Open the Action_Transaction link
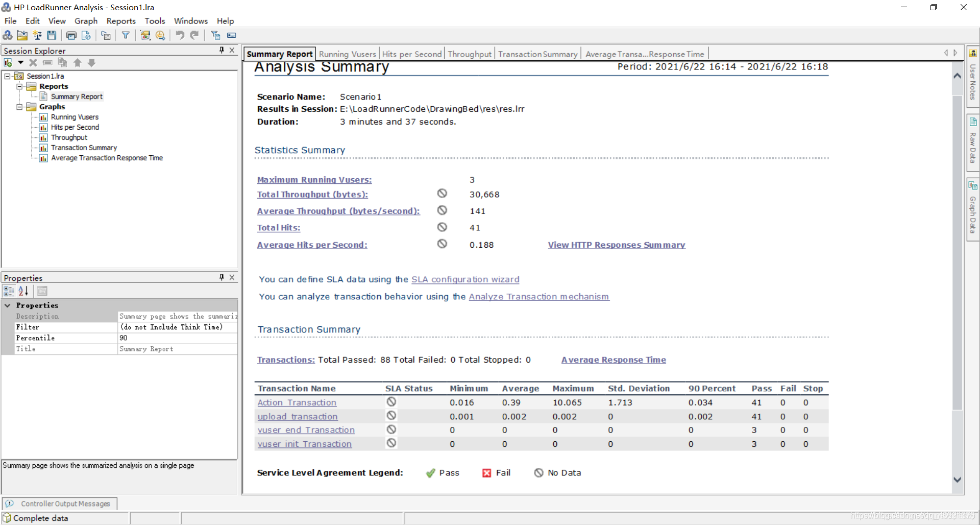980x525 pixels. pyautogui.click(x=297, y=402)
